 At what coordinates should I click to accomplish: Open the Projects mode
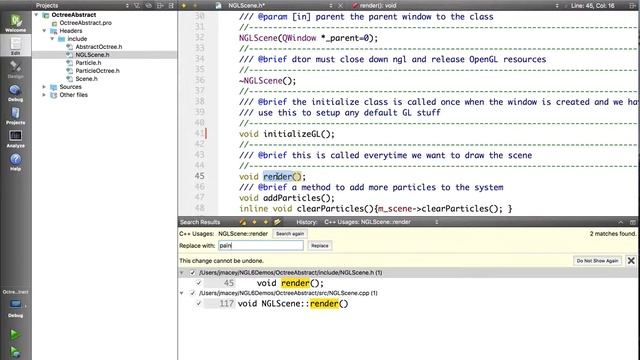pos(16,116)
